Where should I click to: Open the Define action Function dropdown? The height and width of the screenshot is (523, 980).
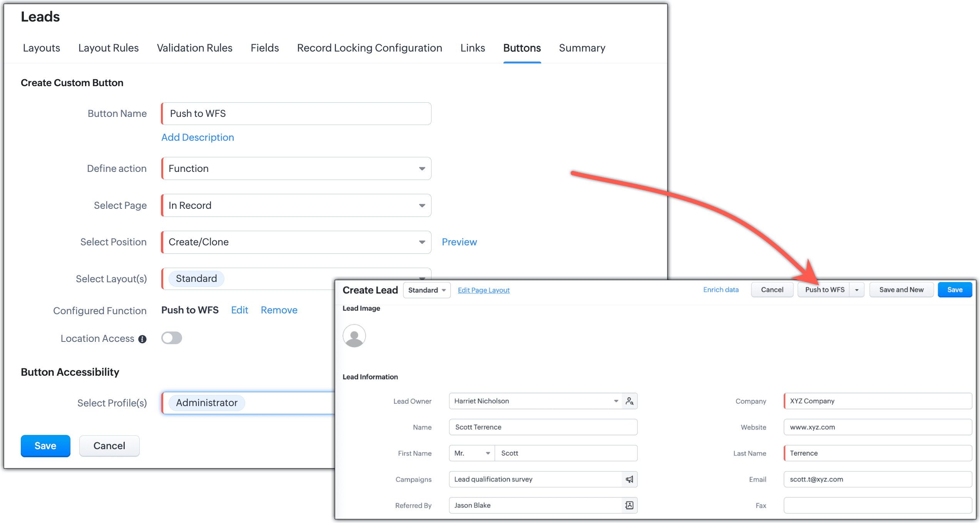pos(296,168)
